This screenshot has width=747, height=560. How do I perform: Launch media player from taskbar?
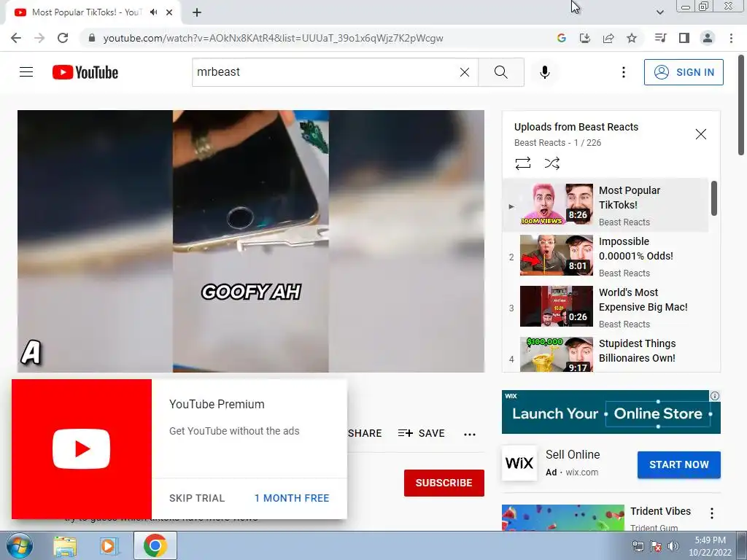click(x=109, y=546)
